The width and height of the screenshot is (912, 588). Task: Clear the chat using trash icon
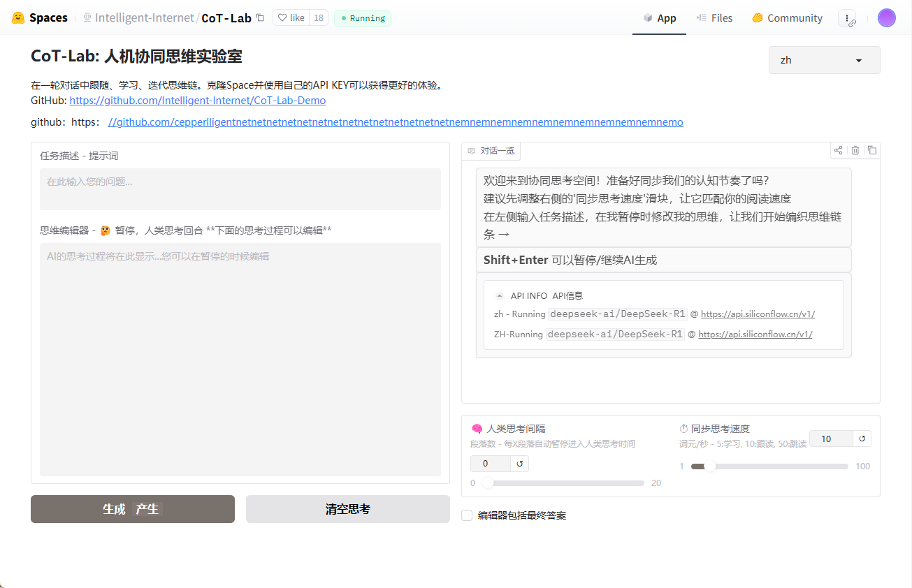click(x=855, y=150)
